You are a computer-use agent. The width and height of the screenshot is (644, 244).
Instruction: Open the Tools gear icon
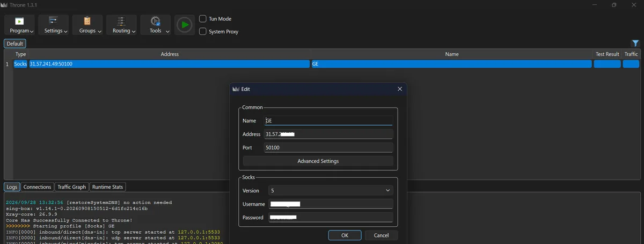coord(156,21)
